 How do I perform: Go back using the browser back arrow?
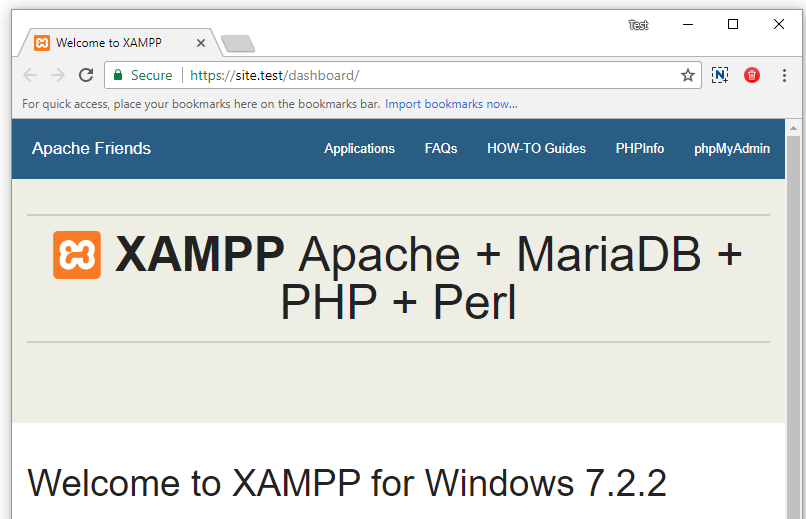30,75
